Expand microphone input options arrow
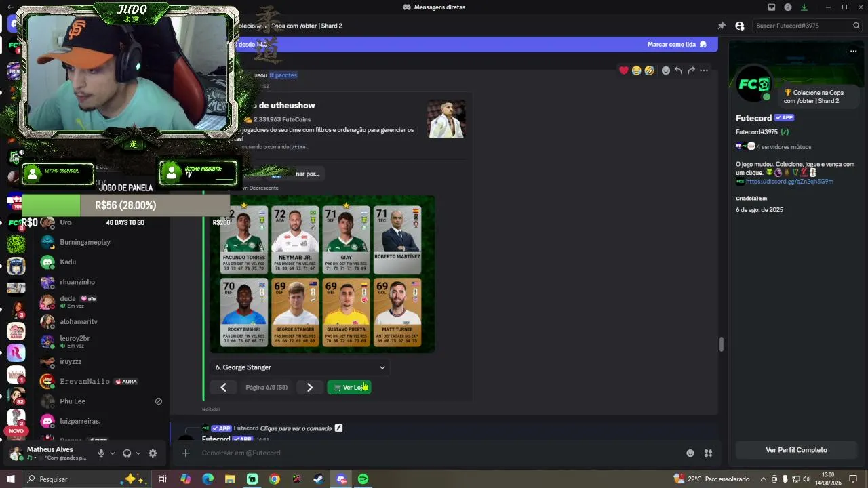This screenshot has width=868, height=488. point(113,453)
